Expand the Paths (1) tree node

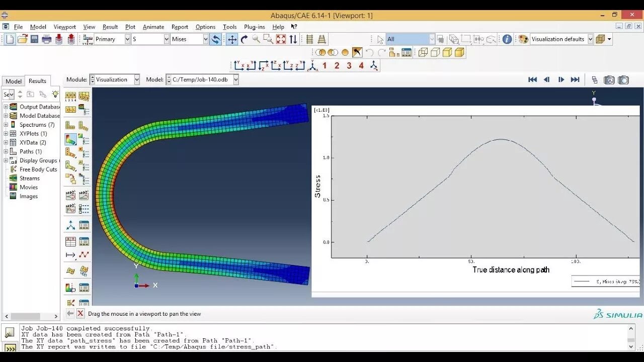(x=6, y=151)
